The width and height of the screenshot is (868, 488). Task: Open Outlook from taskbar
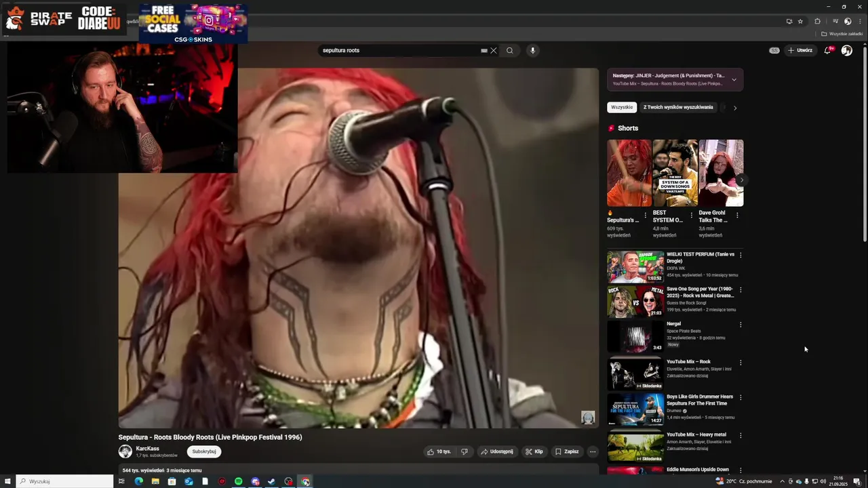189,481
